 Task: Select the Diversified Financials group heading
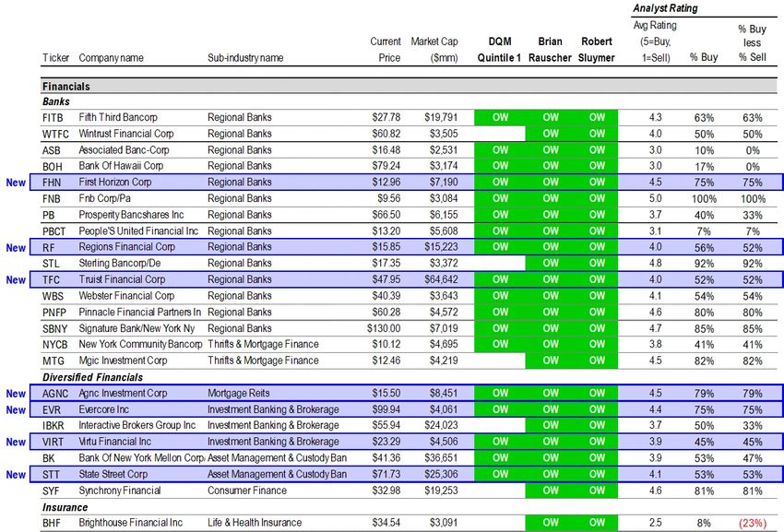pyautogui.click(x=92, y=377)
